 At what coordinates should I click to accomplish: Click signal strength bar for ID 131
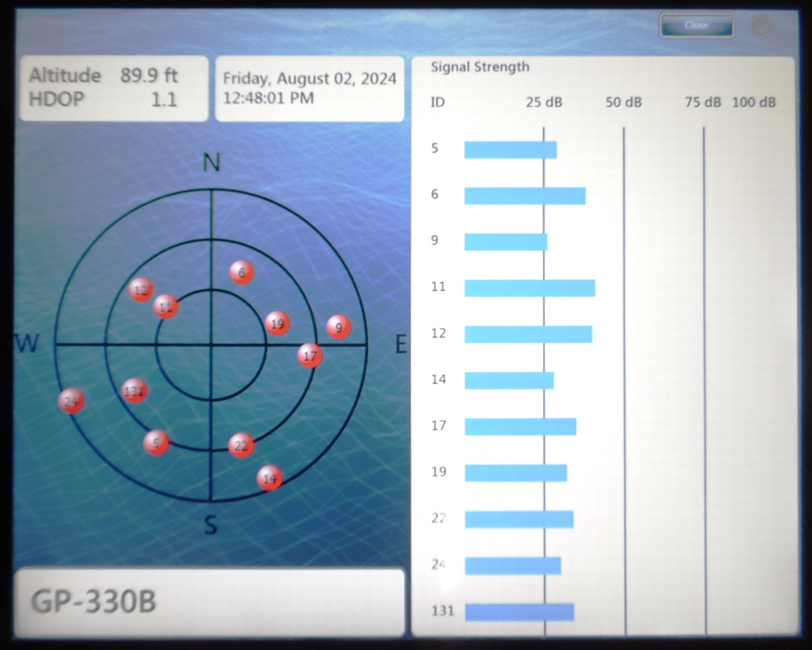[520, 612]
